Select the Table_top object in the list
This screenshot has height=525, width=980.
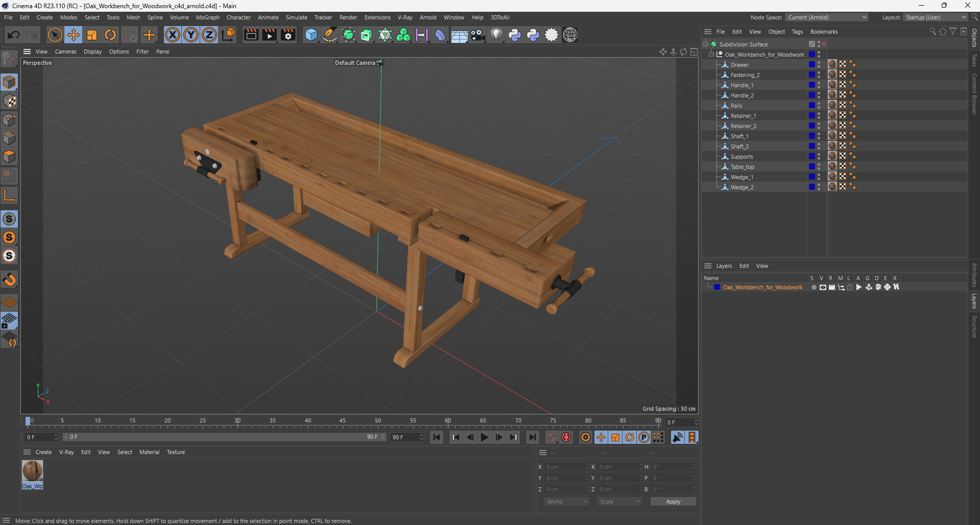click(742, 167)
